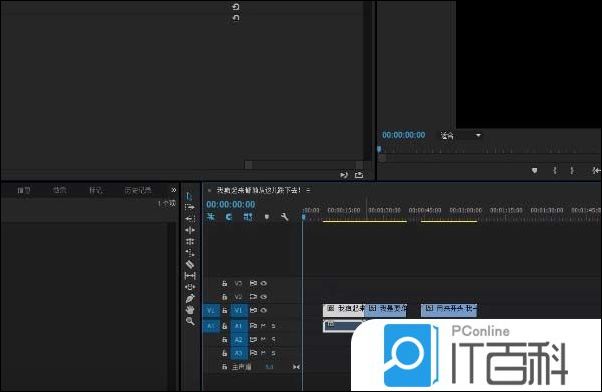Select the Slip tool
The width and height of the screenshot is (602, 392).
click(x=190, y=276)
